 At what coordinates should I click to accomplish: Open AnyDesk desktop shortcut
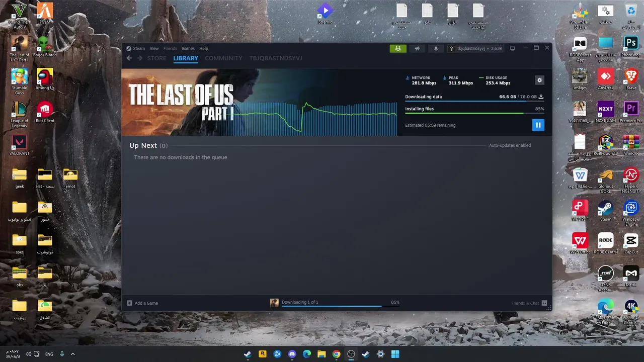pyautogui.click(x=606, y=79)
